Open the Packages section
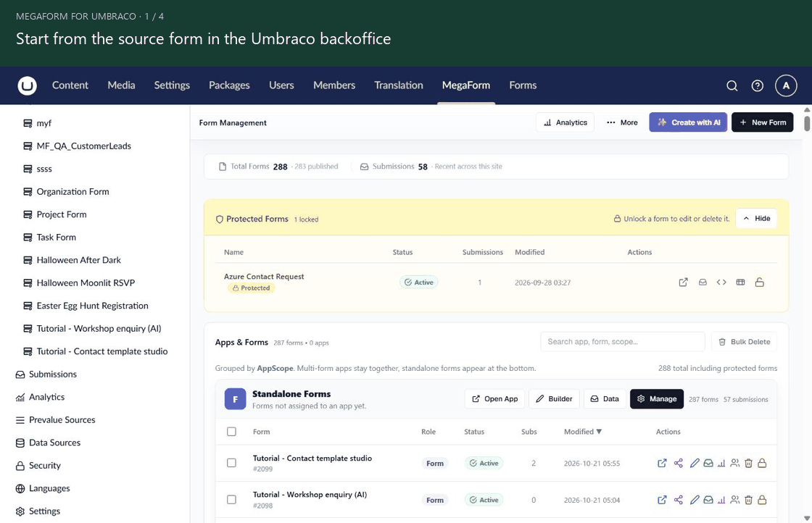 pyautogui.click(x=229, y=85)
